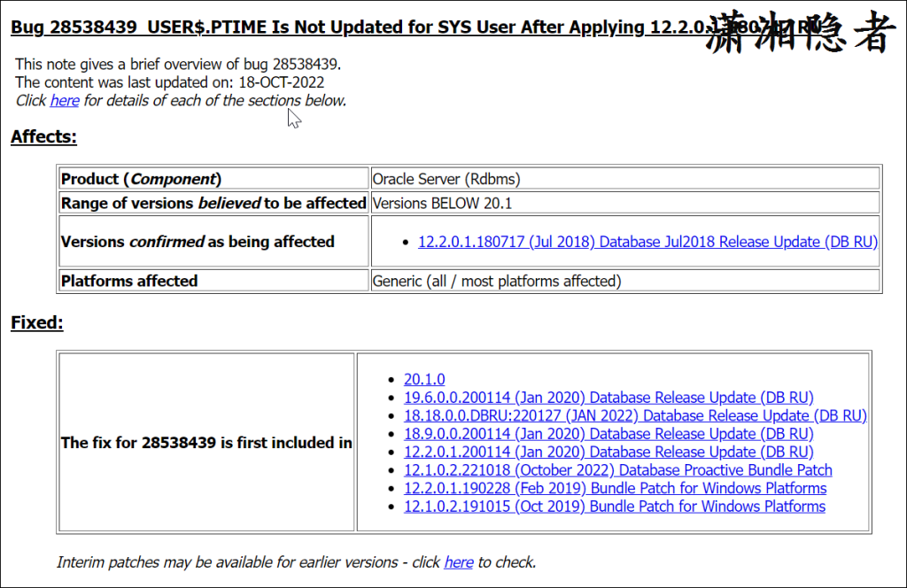Open the 12.1.0.2.191015 Windows Bundle Patch link
Screen dimensions: 907x588
click(615, 507)
